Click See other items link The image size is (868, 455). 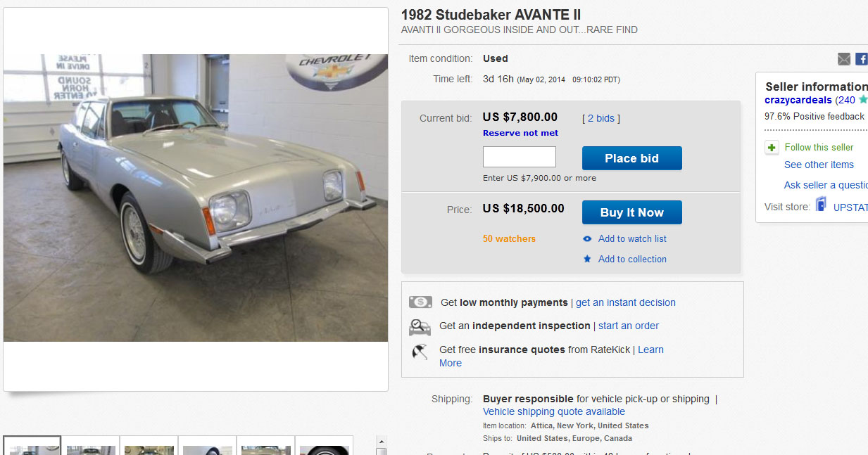[819, 165]
